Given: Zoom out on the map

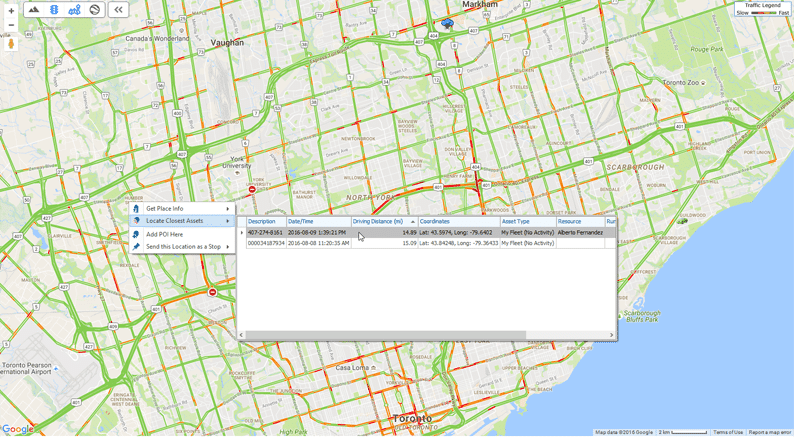Looking at the screenshot, I should [x=11, y=25].
